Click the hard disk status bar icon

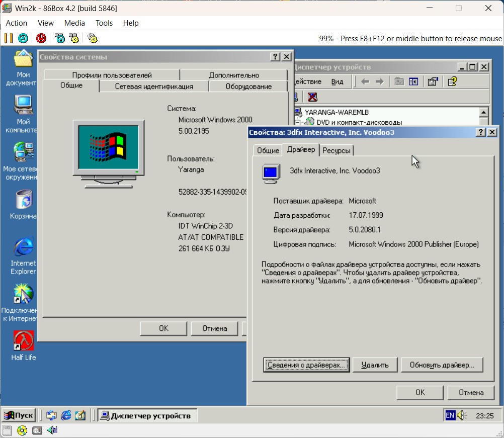point(37,430)
